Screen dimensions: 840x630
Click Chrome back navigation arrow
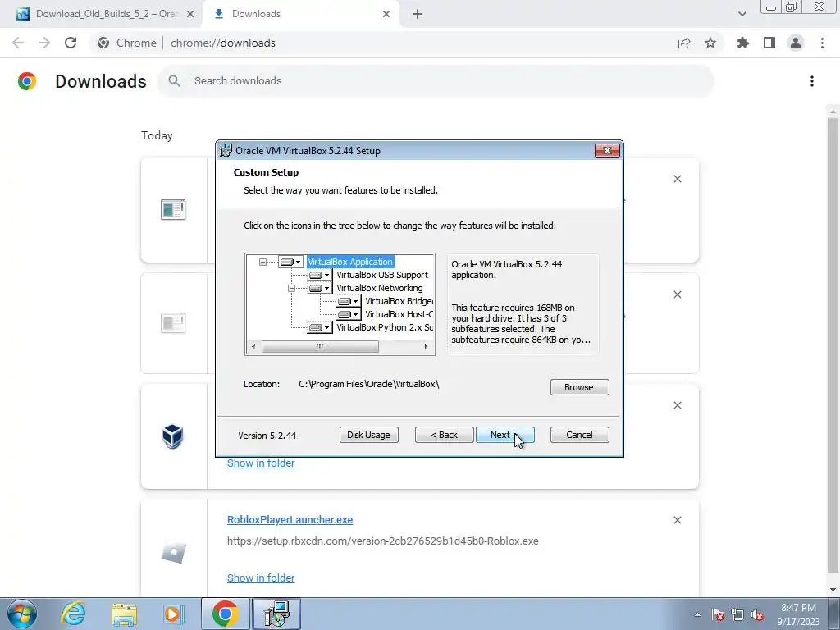coord(18,43)
